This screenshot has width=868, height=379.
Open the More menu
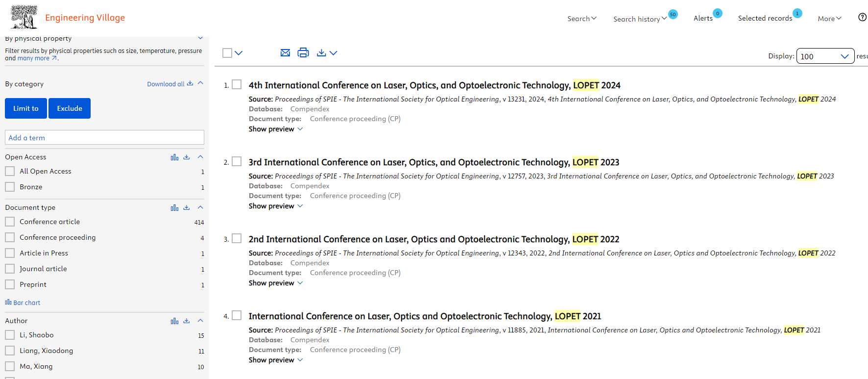(x=830, y=19)
